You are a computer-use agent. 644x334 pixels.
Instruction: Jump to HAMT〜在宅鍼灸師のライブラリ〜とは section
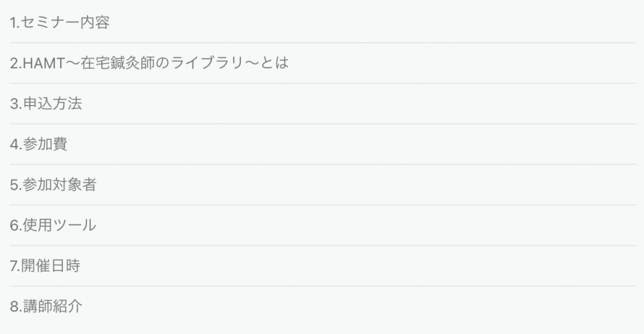[x=149, y=63]
